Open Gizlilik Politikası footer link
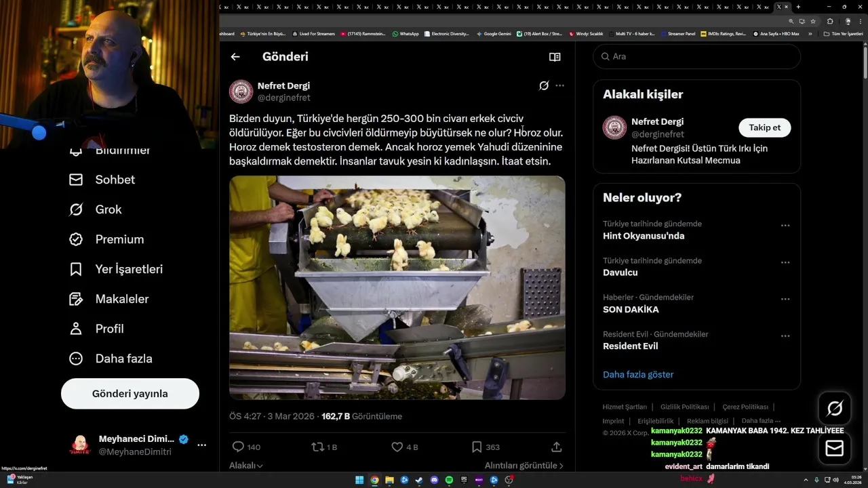 pos(685,407)
